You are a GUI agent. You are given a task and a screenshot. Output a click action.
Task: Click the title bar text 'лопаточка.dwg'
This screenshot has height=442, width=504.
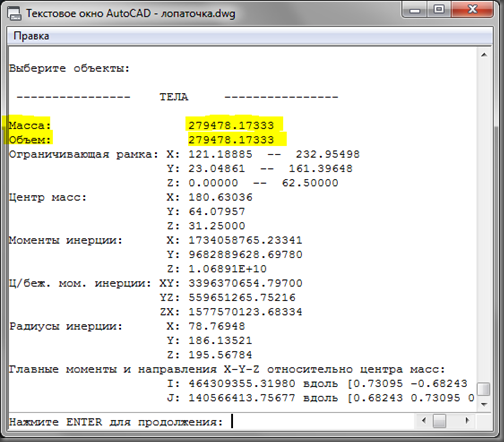pos(198,14)
